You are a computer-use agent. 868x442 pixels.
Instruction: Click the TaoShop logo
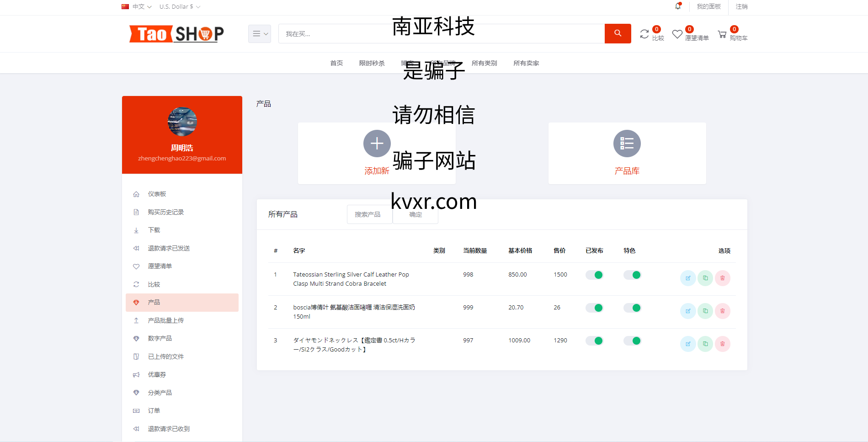(x=176, y=34)
